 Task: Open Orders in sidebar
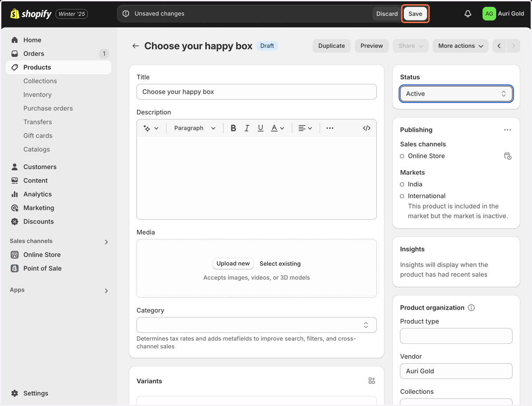(x=59, y=54)
